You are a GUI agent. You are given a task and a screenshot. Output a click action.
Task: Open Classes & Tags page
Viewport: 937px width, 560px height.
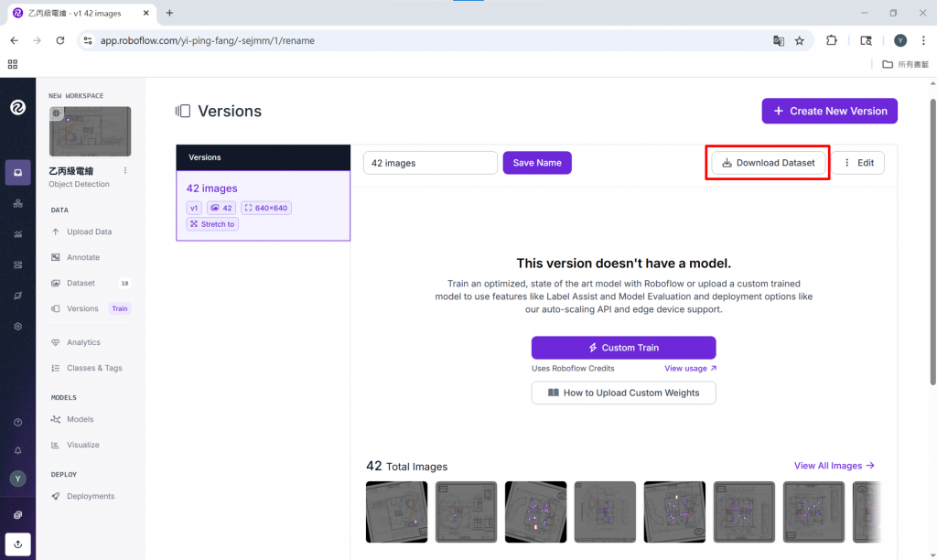click(94, 368)
